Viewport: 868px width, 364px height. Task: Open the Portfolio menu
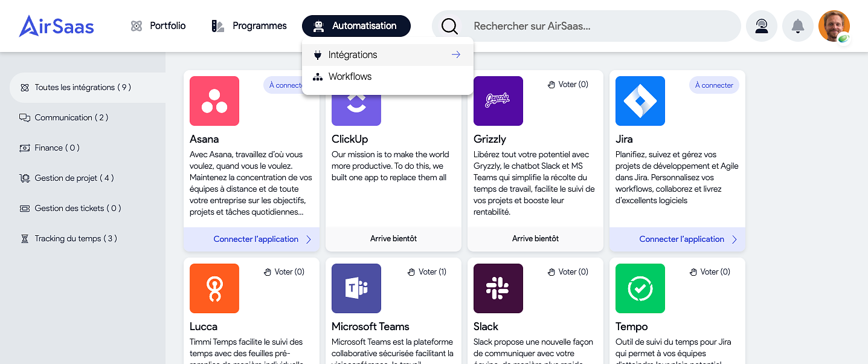158,26
